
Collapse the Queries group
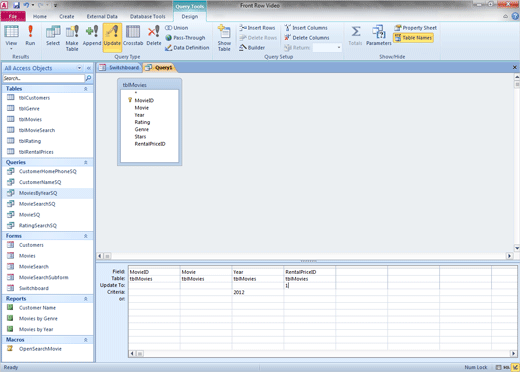point(86,162)
